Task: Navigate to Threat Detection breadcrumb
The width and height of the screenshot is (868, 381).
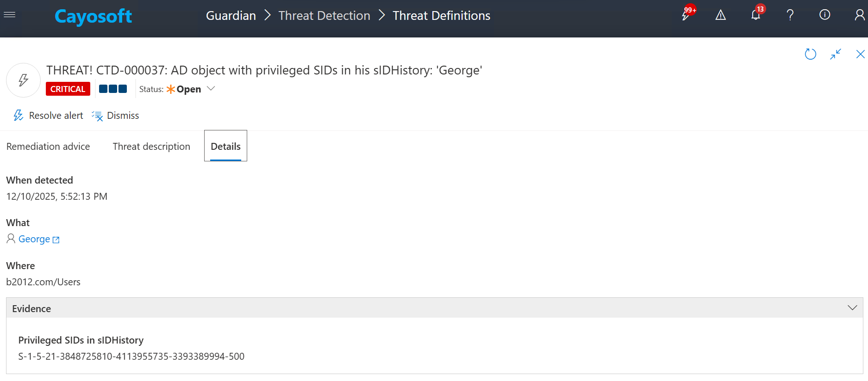Action: [x=324, y=16]
